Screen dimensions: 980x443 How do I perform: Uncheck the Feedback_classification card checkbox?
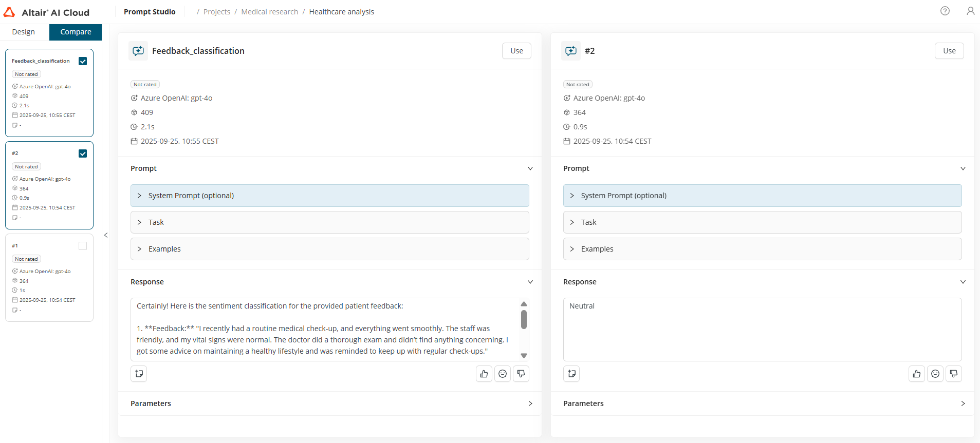83,61
